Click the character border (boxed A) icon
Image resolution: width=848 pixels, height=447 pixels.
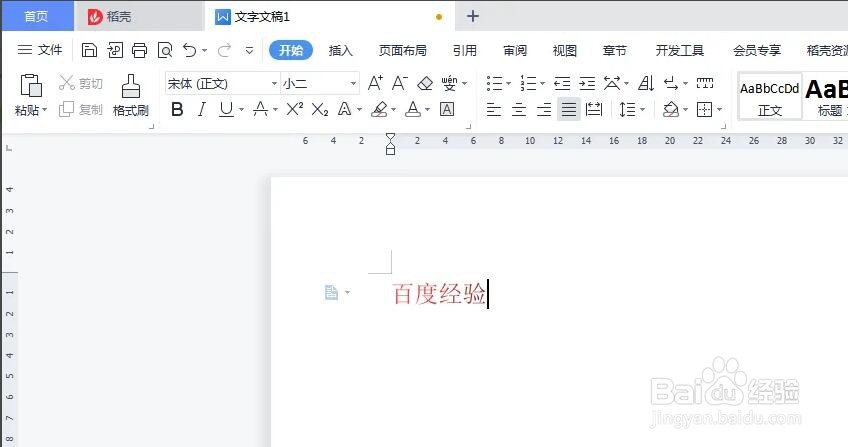click(447, 110)
